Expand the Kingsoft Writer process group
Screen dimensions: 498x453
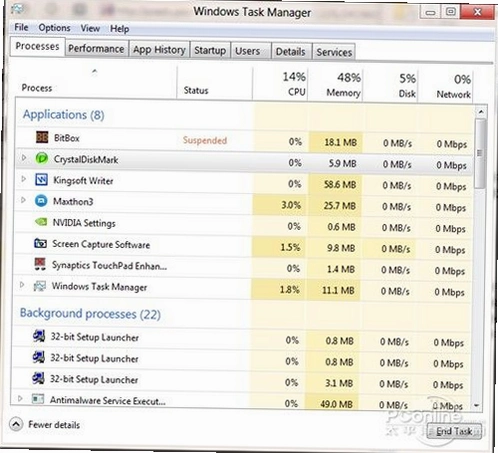point(23,179)
